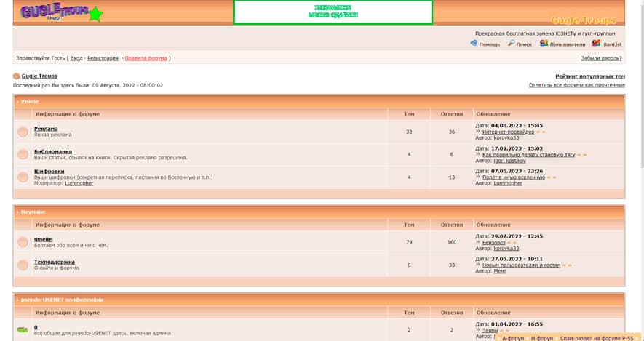The width and height of the screenshot is (644, 341).
Task: Click the arrows after Новым пользователям и гостям
Action: [567, 265]
